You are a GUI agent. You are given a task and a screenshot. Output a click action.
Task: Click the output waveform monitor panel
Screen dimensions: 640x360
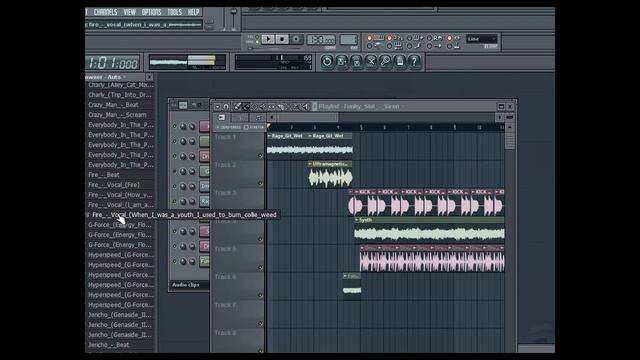pos(187,62)
